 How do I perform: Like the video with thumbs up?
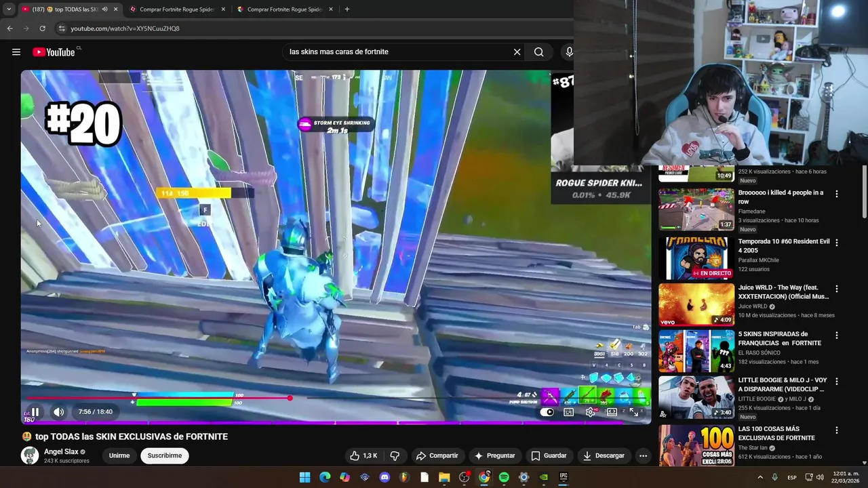363,455
